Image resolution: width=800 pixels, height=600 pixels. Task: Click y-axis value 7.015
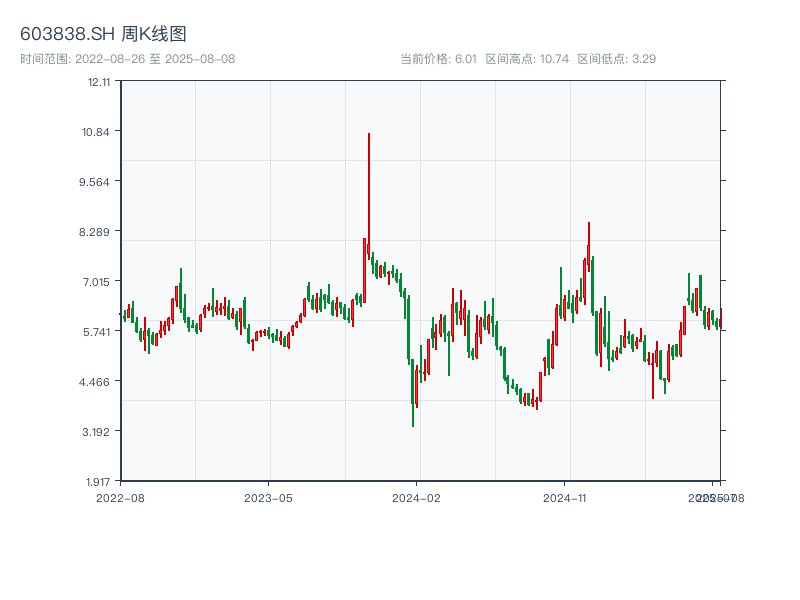pyautogui.click(x=96, y=282)
